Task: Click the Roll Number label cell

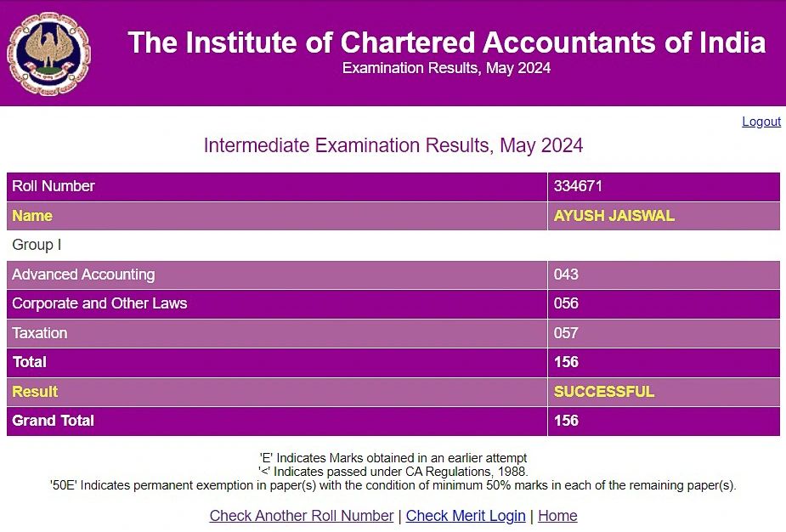Action: coord(277,186)
